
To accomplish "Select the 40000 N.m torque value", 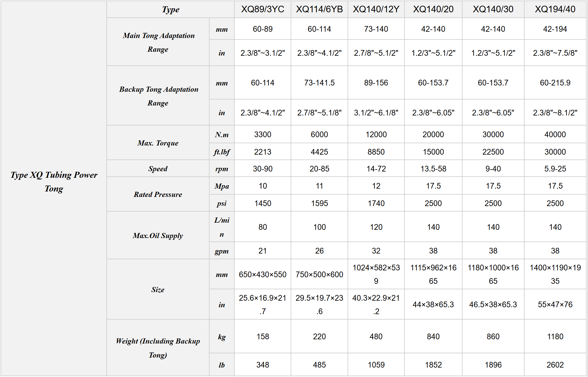I will [x=555, y=134].
